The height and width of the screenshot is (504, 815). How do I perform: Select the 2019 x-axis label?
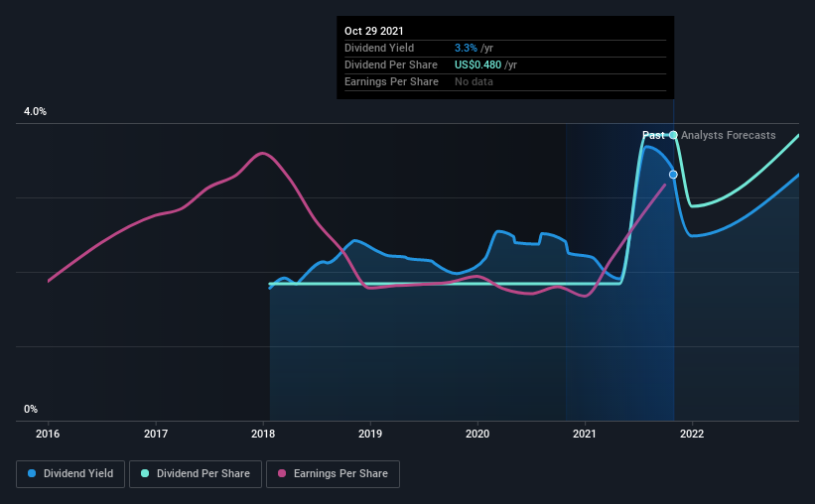tap(370, 434)
